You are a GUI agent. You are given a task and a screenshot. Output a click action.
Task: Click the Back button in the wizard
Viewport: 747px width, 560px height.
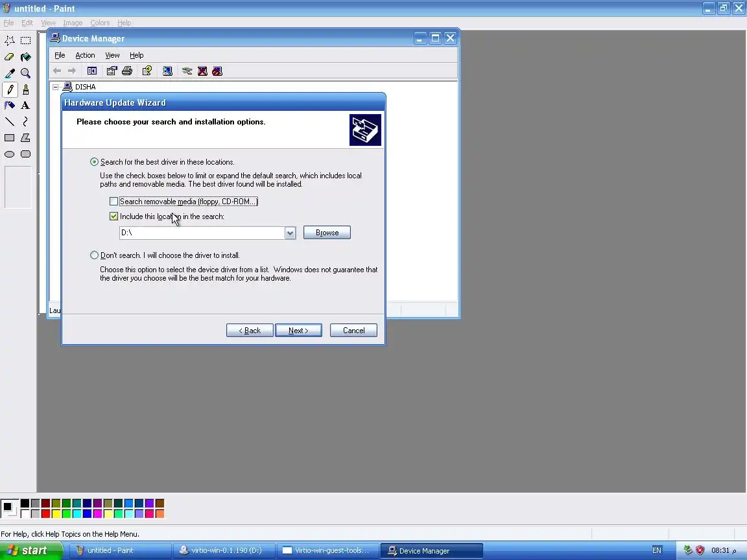250,331
